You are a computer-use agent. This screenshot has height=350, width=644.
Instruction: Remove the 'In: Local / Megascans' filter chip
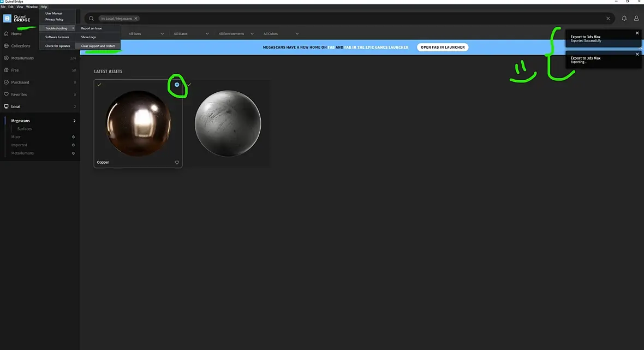136,19
